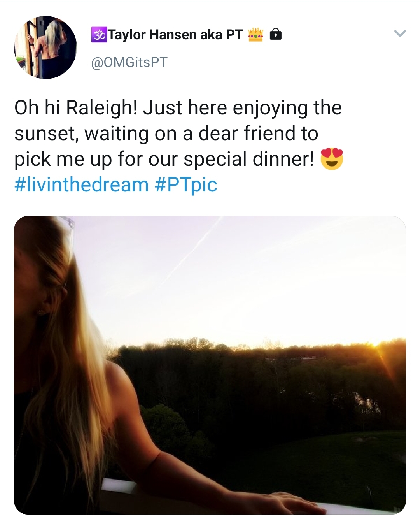Click the crown emoji beside the name
Image resolution: width=420 pixels, height=520 pixels.
(255, 35)
